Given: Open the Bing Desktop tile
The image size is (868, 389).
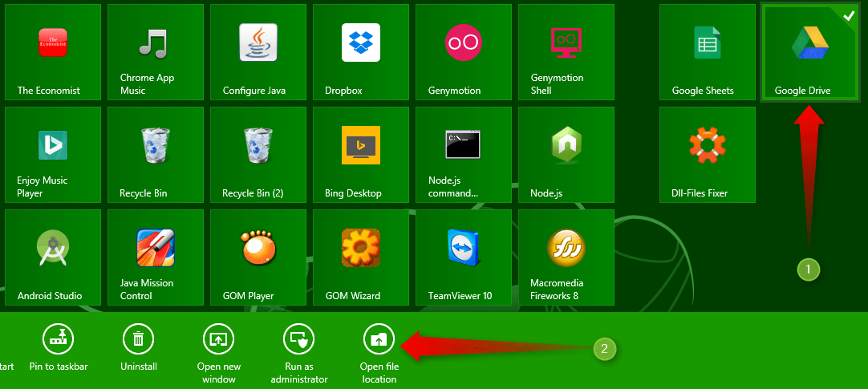Looking at the screenshot, I should pos(361,154).
